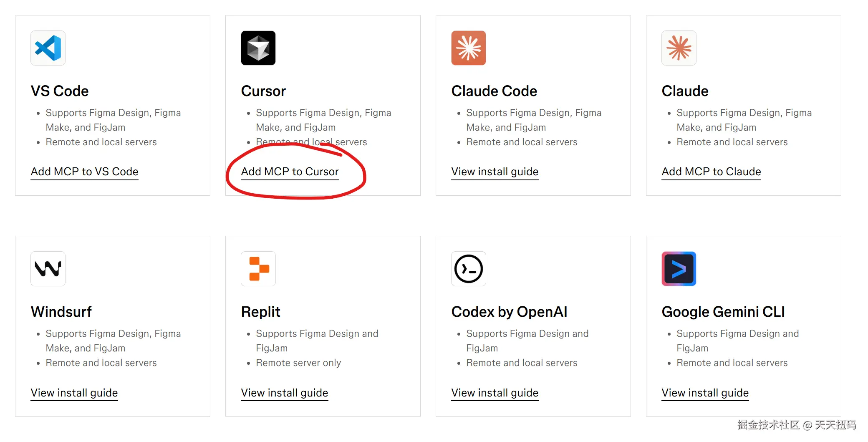The width and height of the screenshot is (868, 442).
Task: Click Cursor's 'Supports Figma Design' bullet text
Action: pyautogui.click(x=324, y=120)
